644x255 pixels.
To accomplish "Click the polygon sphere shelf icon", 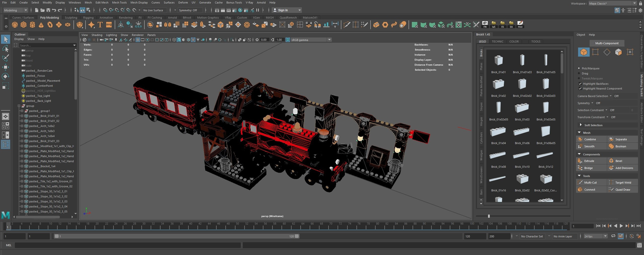I will [x=15, y=25].
